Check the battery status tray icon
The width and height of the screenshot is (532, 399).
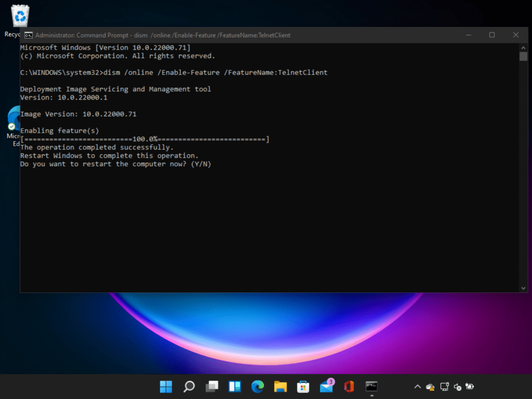tap(470, 387)
